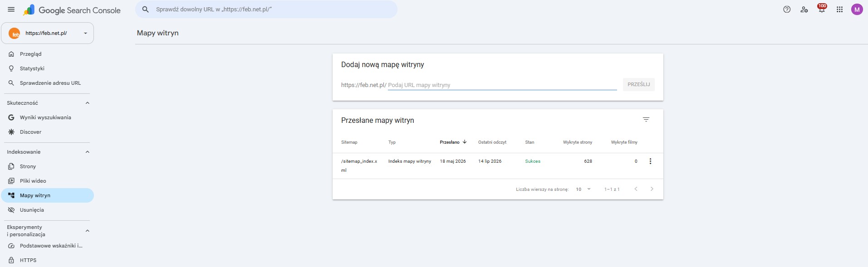The width and height of the screenshot is (868, 267).
Task: Collapse the Skuteczność section
Action: 88,103
